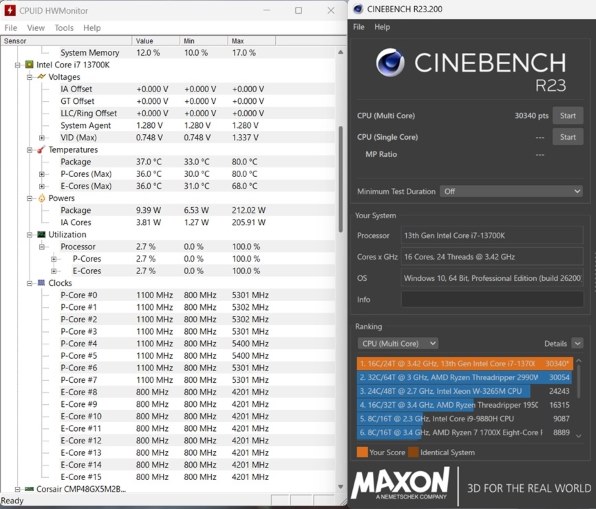Select the Intel Core i9-9880H ranking row
This screenshot has height=509, width=596.
click(x=464, y=419)
